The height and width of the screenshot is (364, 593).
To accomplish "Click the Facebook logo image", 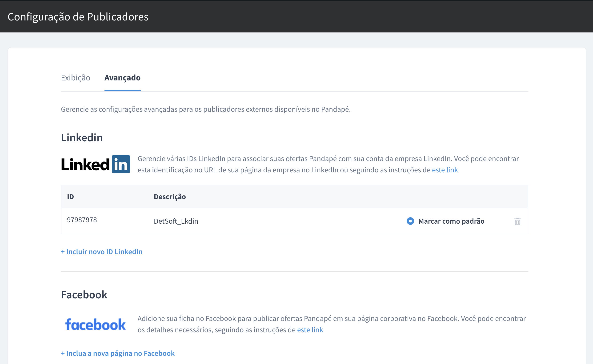I will [x=95, y=324].
